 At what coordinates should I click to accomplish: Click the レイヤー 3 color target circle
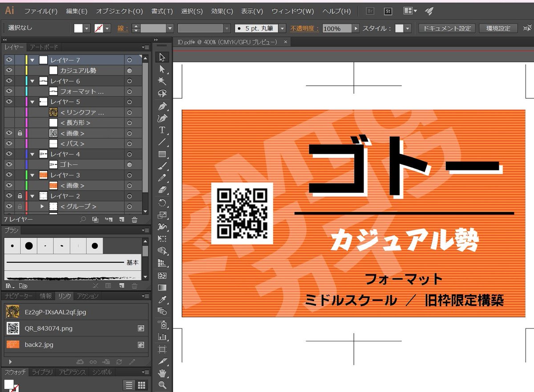[x=129, y=175]
